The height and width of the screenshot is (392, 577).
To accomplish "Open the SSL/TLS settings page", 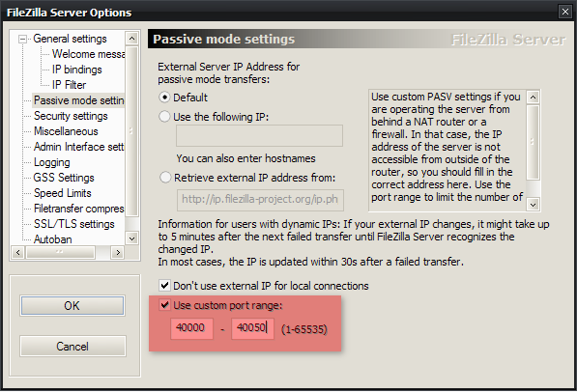I will 74,224.
